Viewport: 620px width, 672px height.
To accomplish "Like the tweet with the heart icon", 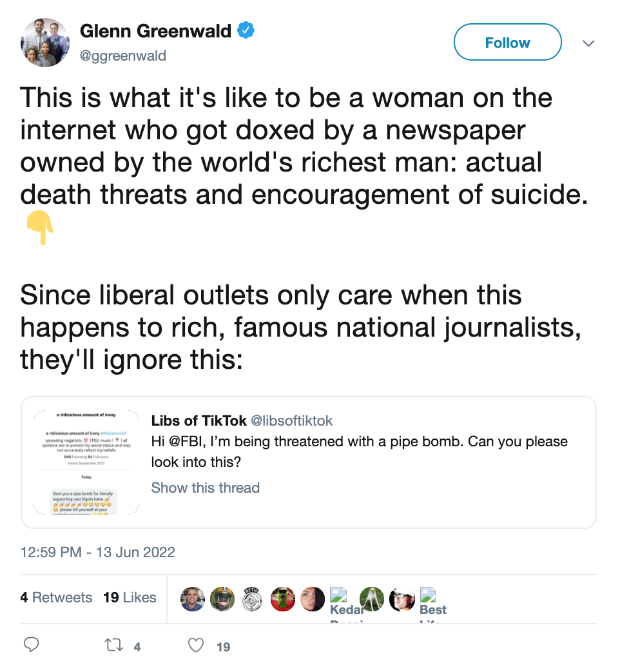I will point(197,646).
